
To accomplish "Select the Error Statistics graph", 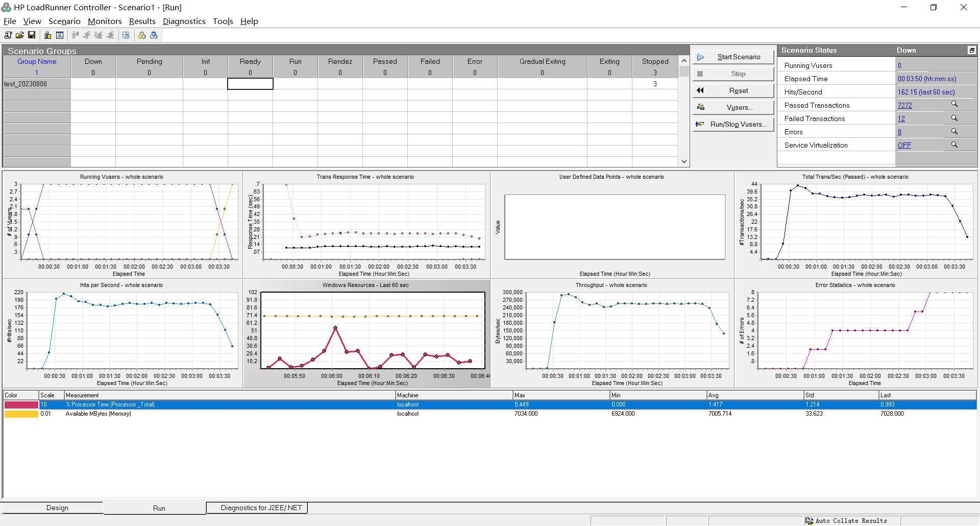I will point(856,333).
